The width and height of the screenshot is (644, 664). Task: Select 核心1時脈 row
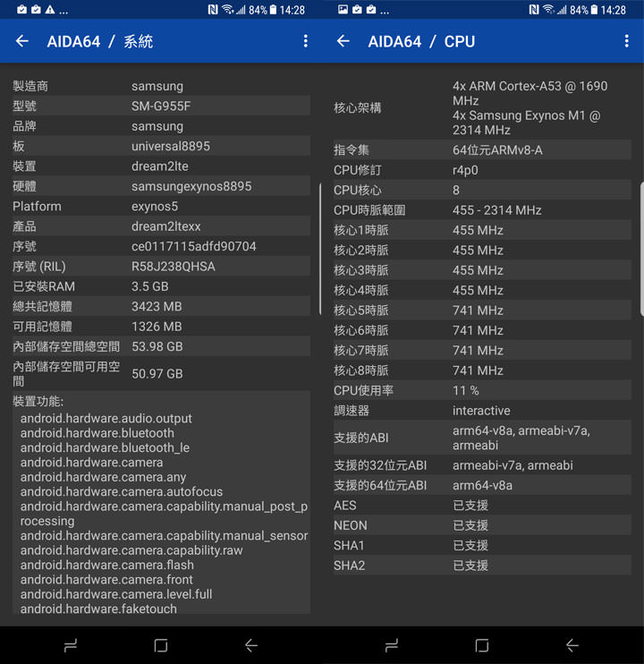coord(482,230)
